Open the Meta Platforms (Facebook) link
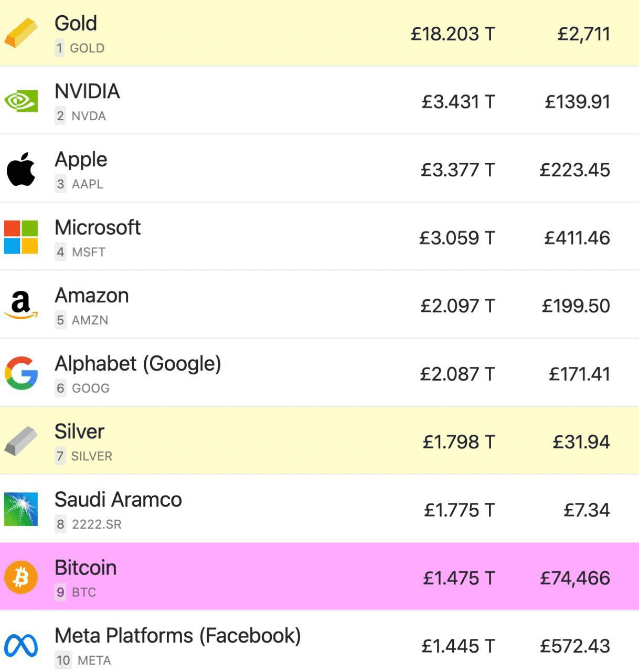The image size is (639, 672). click(178, 636)
